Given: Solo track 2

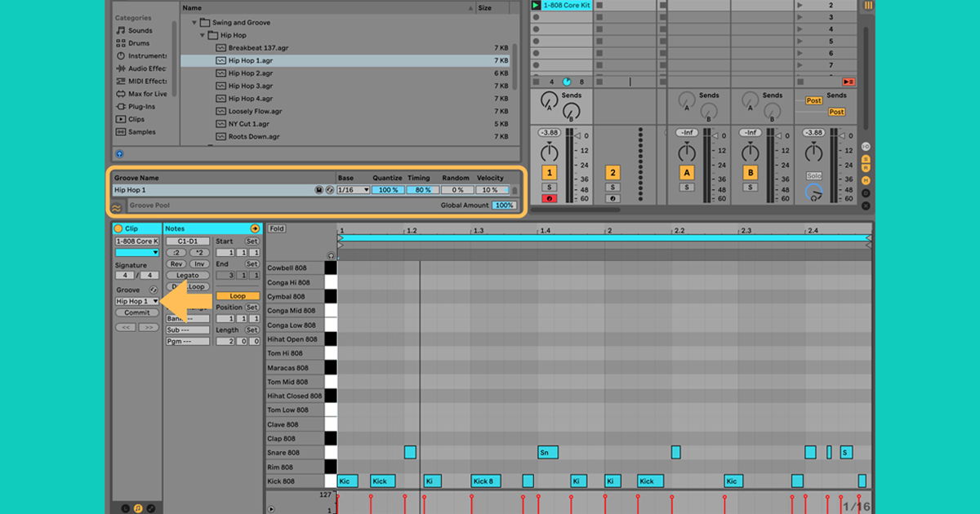Looking at the screenshot, I should 612,187.
